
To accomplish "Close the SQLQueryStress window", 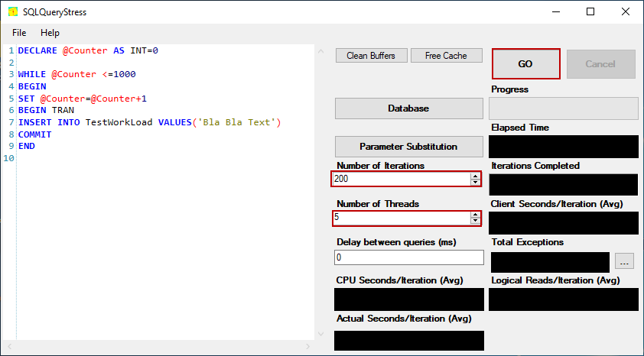I will click(626, 12).
